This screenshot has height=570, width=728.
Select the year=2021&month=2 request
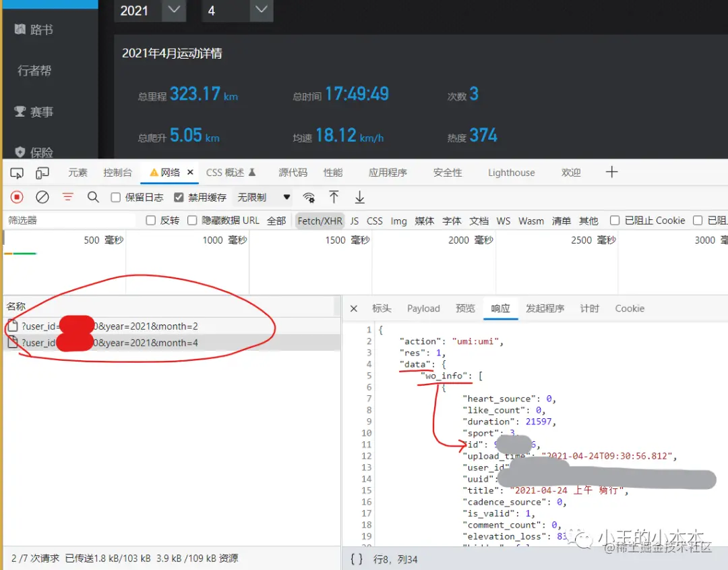172,326
